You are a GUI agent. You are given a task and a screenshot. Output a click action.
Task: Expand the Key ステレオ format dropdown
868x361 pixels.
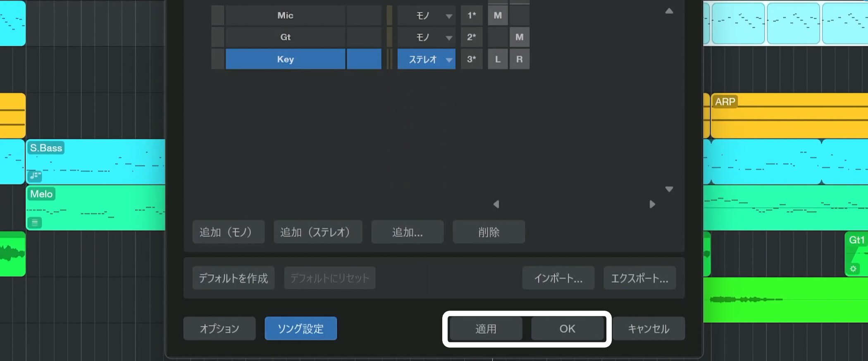427,59
